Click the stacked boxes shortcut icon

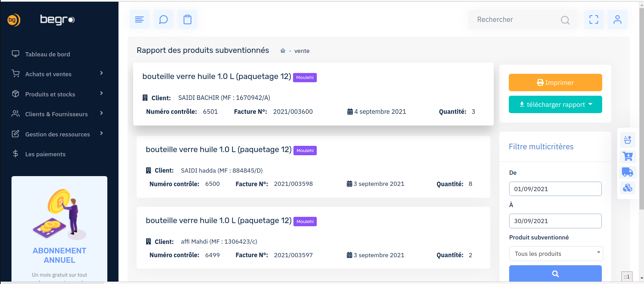point(628,188)
